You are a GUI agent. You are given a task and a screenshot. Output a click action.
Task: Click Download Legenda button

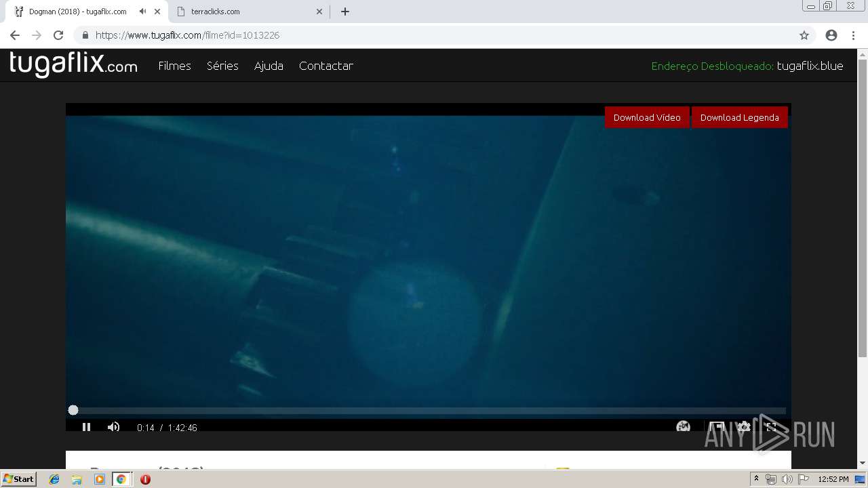tap(739, 117)
